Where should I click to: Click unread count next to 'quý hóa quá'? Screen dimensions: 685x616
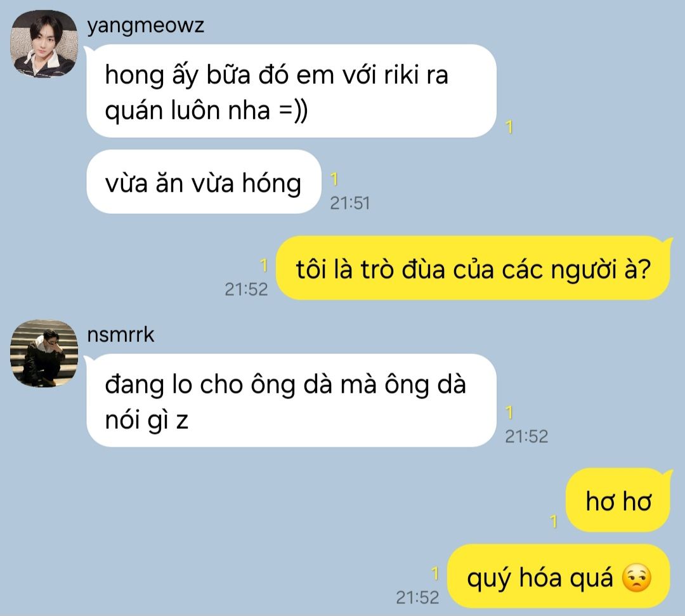(x=434, y=573)
